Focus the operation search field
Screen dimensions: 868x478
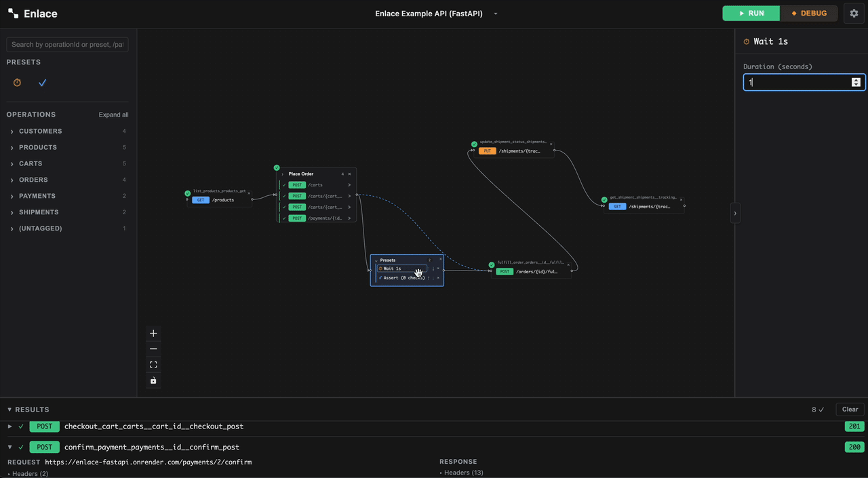[67, 45]
